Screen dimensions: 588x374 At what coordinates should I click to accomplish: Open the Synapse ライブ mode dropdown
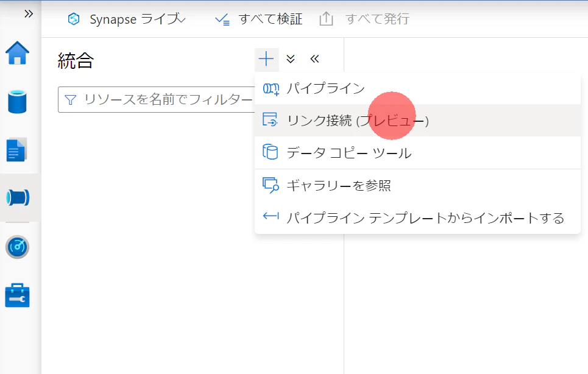coord(126,19)
